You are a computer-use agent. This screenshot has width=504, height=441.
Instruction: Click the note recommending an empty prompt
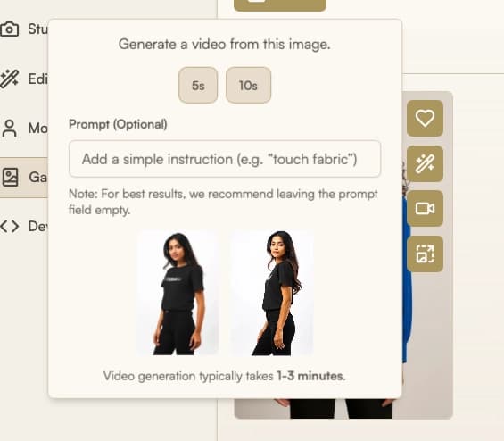223,202
